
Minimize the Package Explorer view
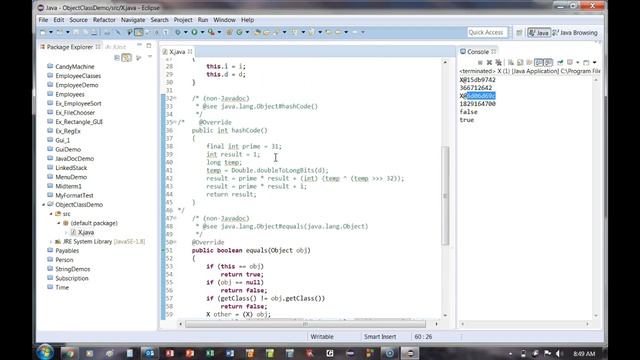(x=139, y=45)
